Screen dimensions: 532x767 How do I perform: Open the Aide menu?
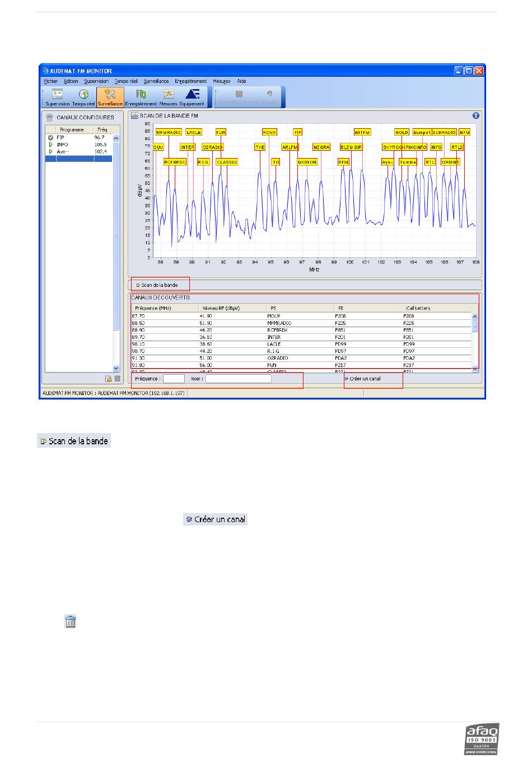click(x=241, y=81)
